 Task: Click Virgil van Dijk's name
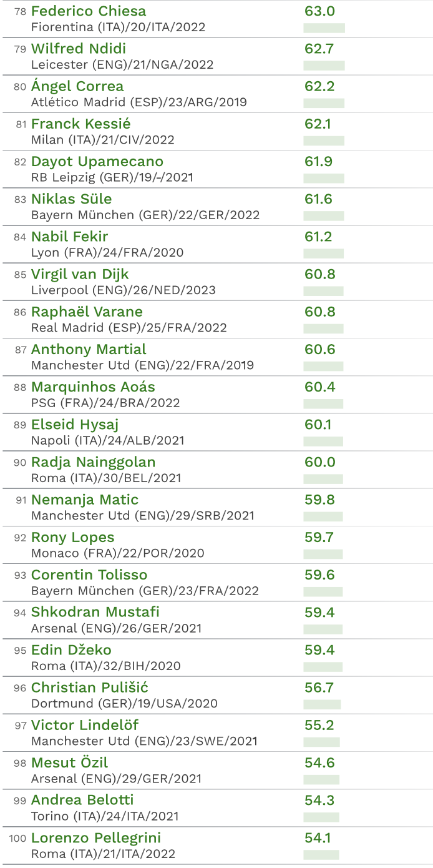(80, 274)
